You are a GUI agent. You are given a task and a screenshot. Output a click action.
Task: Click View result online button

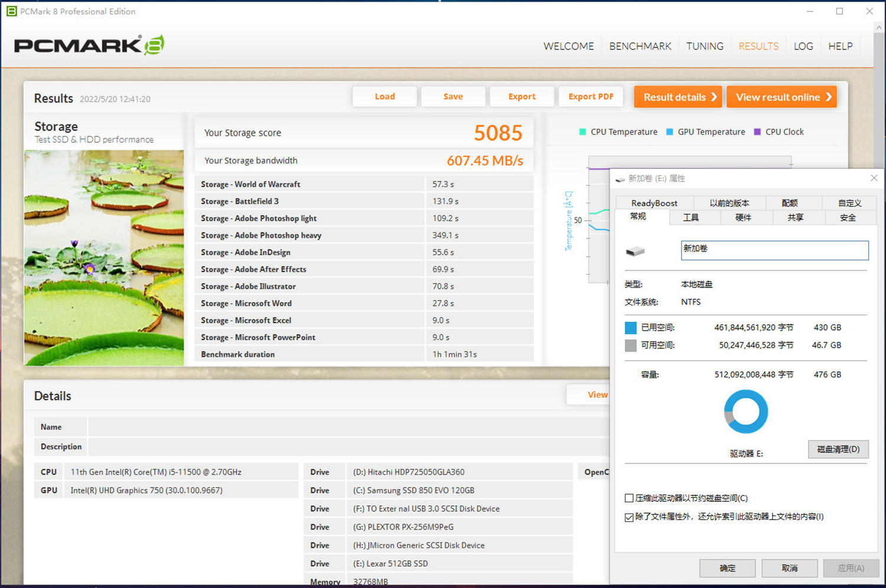click(781, 97)
